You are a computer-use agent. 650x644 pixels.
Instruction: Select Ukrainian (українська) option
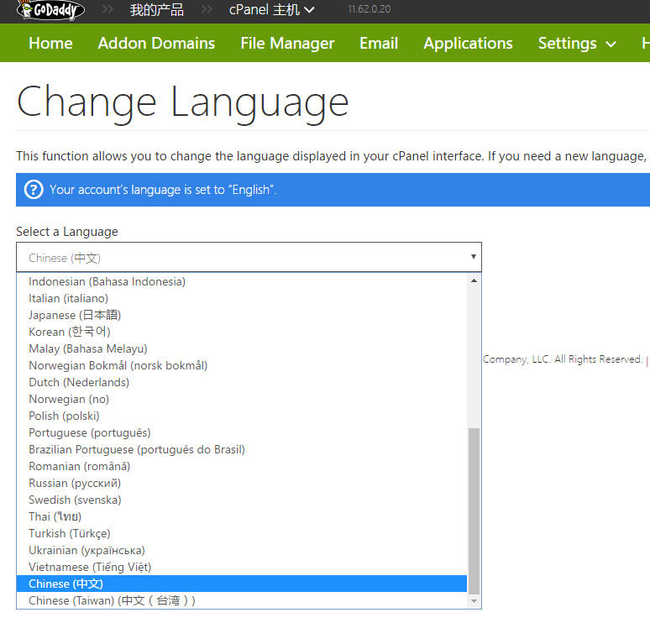pos(242,550)
